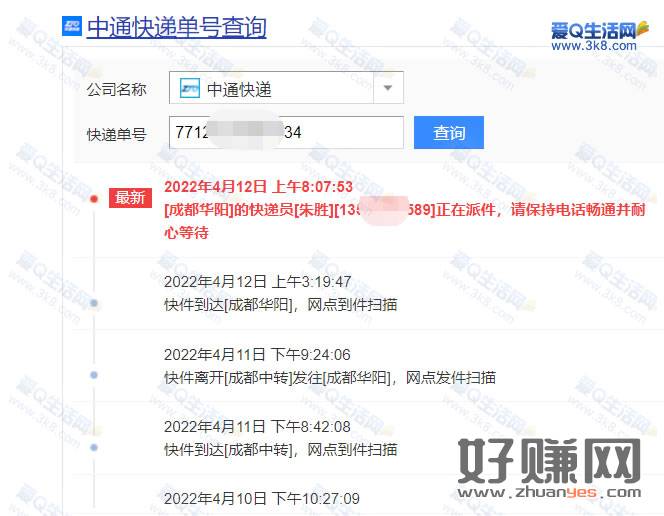Click the ZTO icon inside the company selector
This screenshot has height=516, width=664.
pos(189,88)
